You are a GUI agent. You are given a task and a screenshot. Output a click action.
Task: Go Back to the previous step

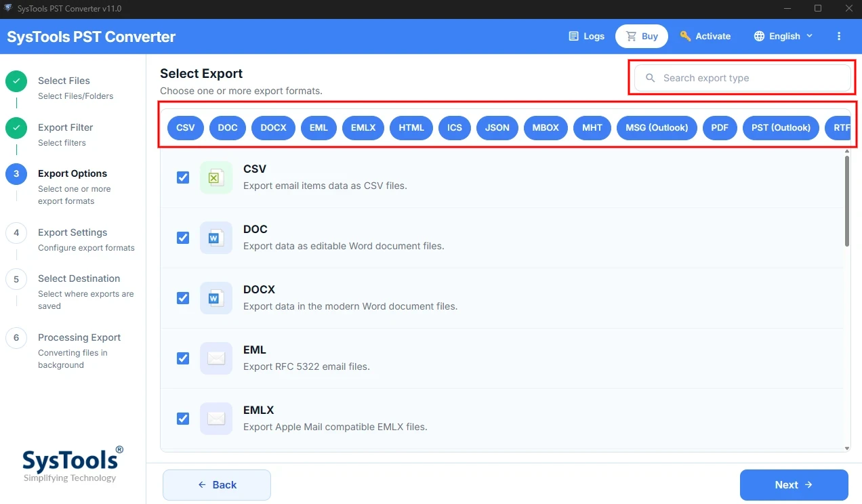(217, 485)
